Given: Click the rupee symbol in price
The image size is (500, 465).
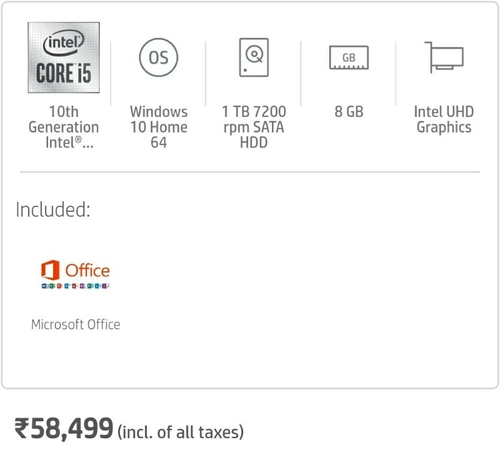Looking at the screenshot, I should pyautogui.click(x=22, y=429).
